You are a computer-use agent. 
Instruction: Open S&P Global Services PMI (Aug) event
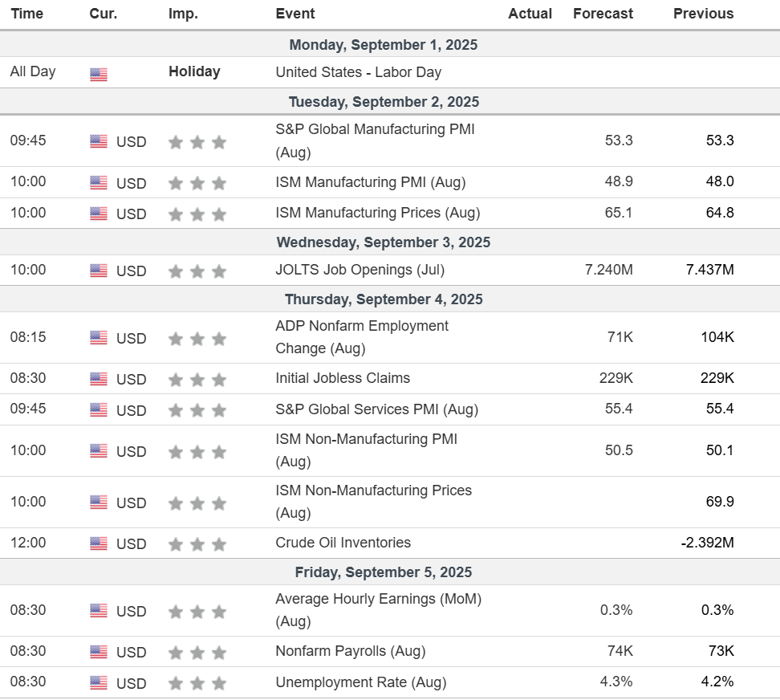(377, 409)
